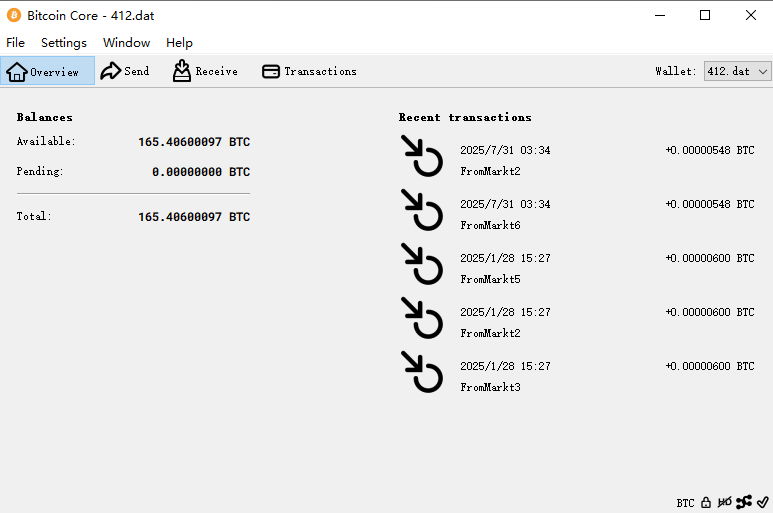Click the wallet encryption lock icon
This screenshot has width=773, height=513.
pos(706,502)
